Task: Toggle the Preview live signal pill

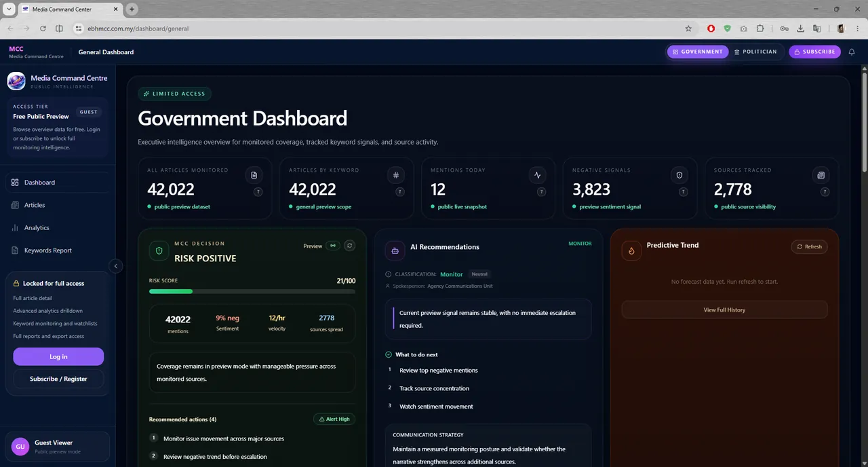Action: 332,246
